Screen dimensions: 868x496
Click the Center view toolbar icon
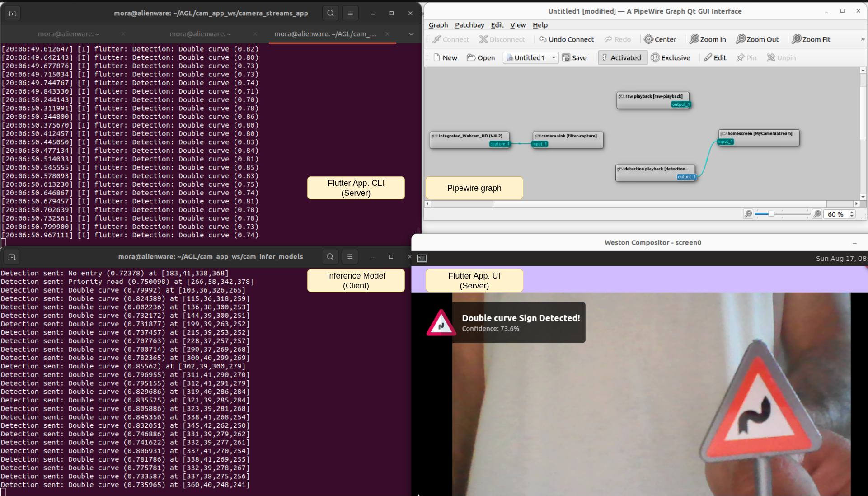[x=649, y=39]
